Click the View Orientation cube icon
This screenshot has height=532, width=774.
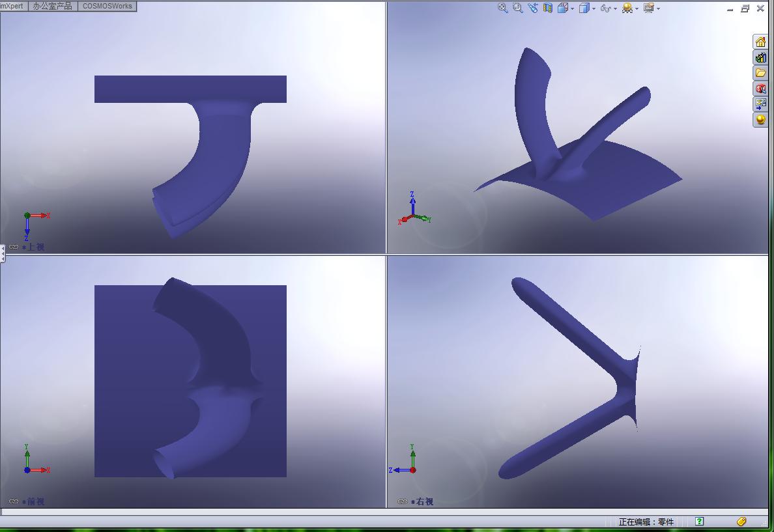coord(562,8)
